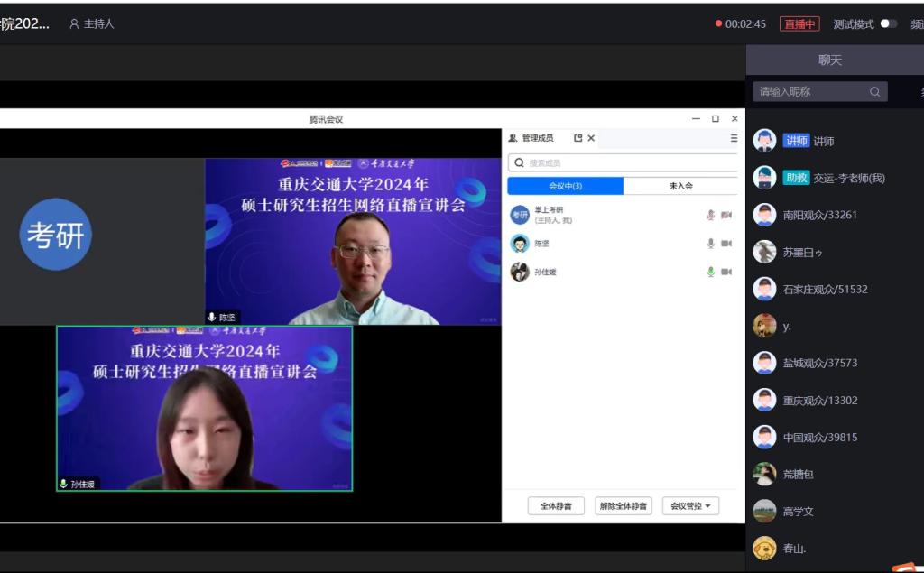Click avatar of 苏墨白ゥ
The height and width of the screenshot is (573, 924).
pyautogui.click(x=764, y=253)
